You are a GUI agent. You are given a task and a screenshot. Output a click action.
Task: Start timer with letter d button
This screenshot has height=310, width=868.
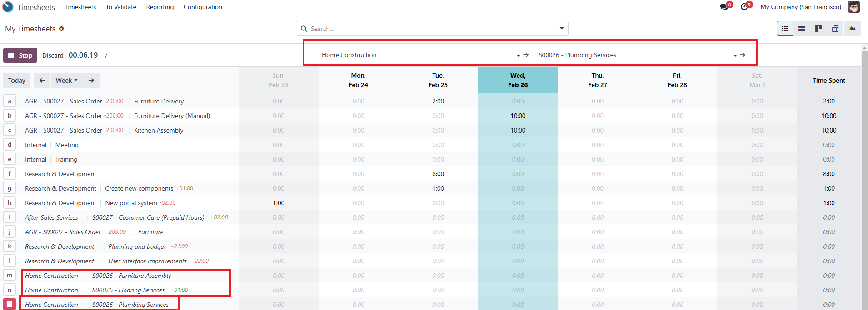point(10,144)
